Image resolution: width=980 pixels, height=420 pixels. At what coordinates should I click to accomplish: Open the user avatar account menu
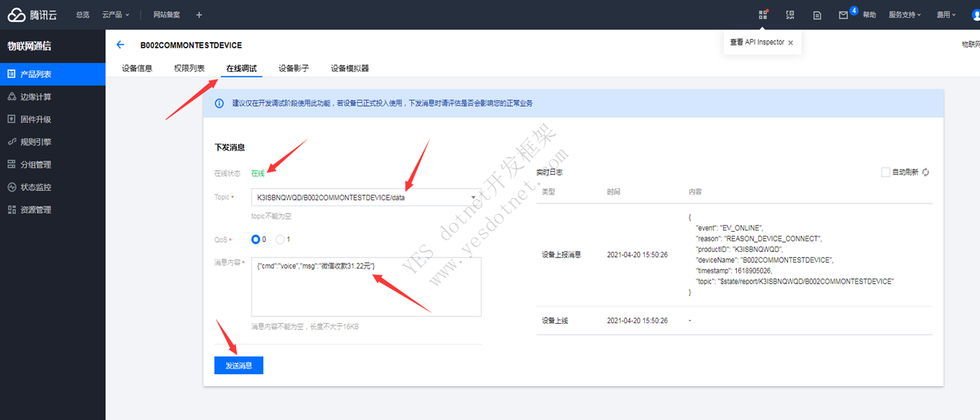[x=975, y=15]
